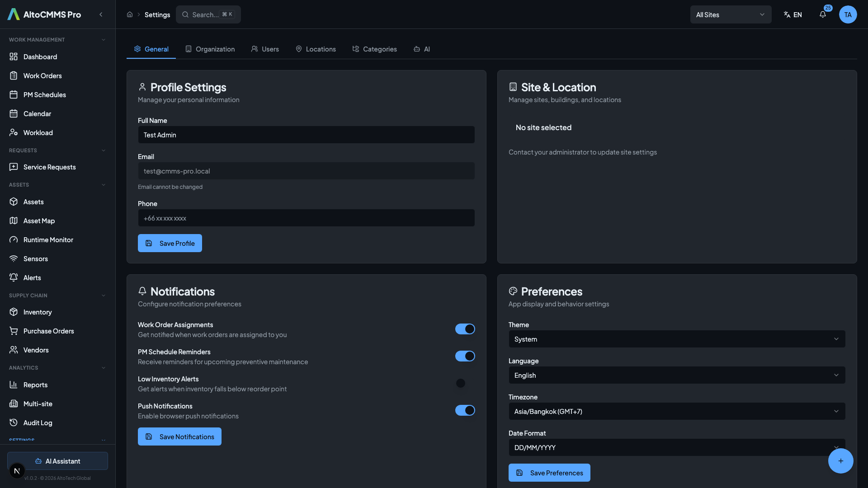This screenshot has width=868, height=488.
Task: Click the floating plus action button
Action: [x=840, y=461]
